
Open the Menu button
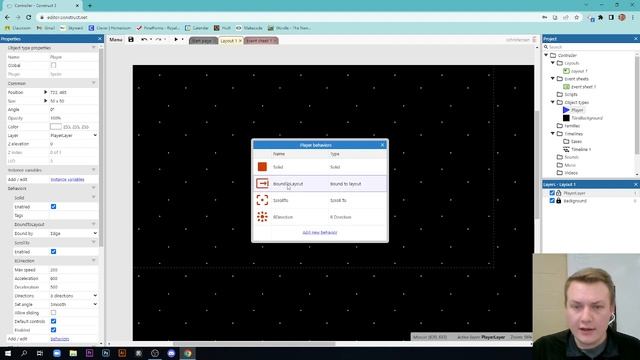tap(116, 40)
